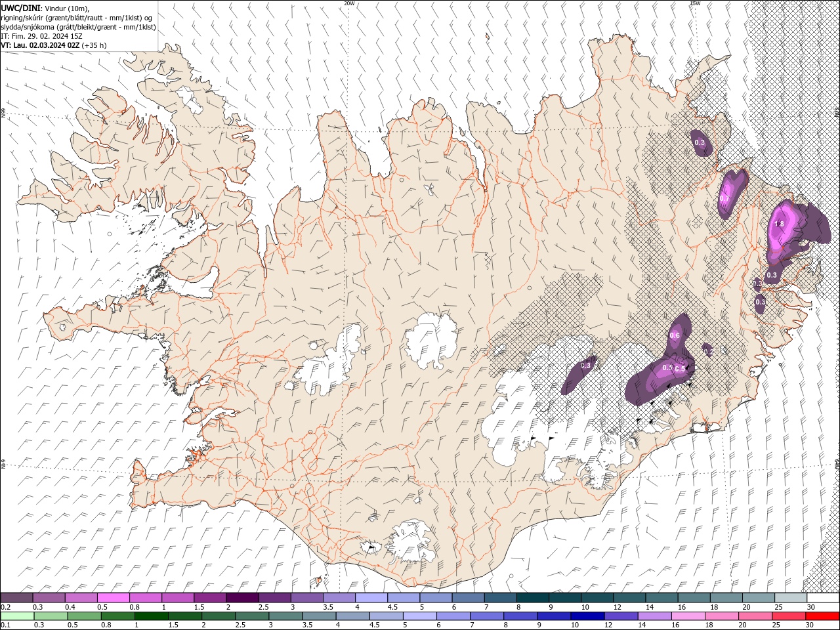Image resolution: width=840 pixels, height=630 pixels.
Task: Pick the 0.5–0.8 bright pink snow scale swatch
Action: coord(113,598)
